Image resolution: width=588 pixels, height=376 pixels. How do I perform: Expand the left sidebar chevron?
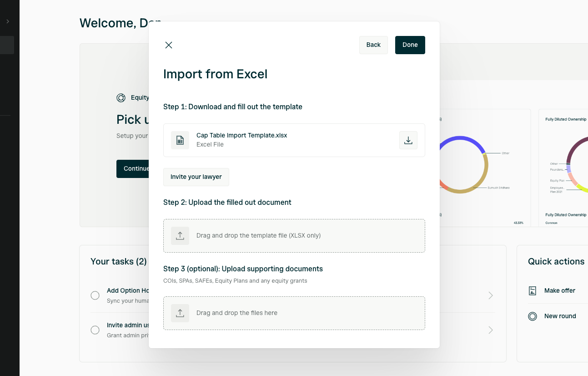pos(8,21)
